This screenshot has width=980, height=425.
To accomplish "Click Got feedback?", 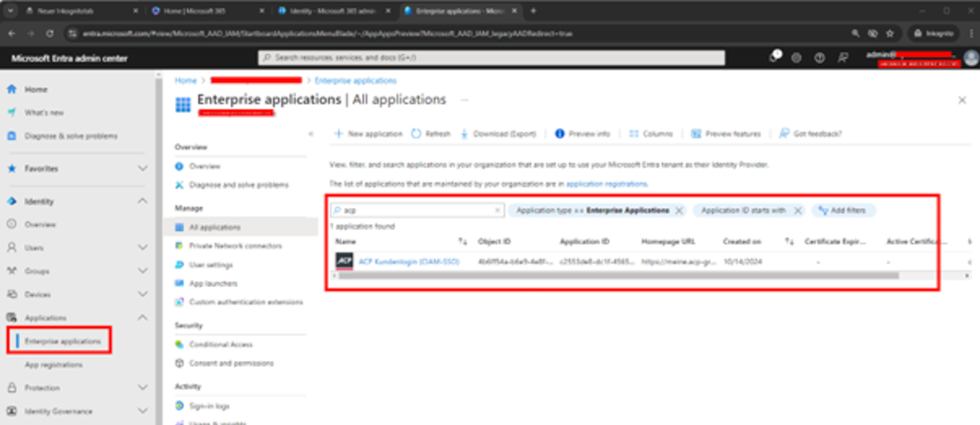I will [x=810, y=134].
